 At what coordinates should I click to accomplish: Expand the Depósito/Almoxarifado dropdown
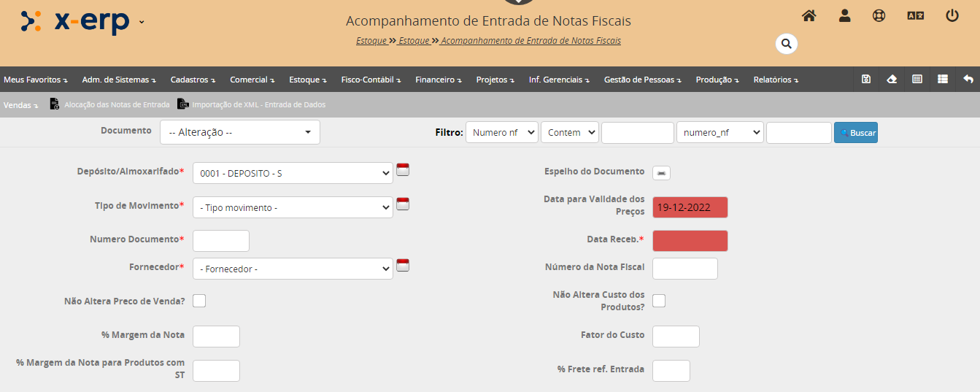click(293, 173)
